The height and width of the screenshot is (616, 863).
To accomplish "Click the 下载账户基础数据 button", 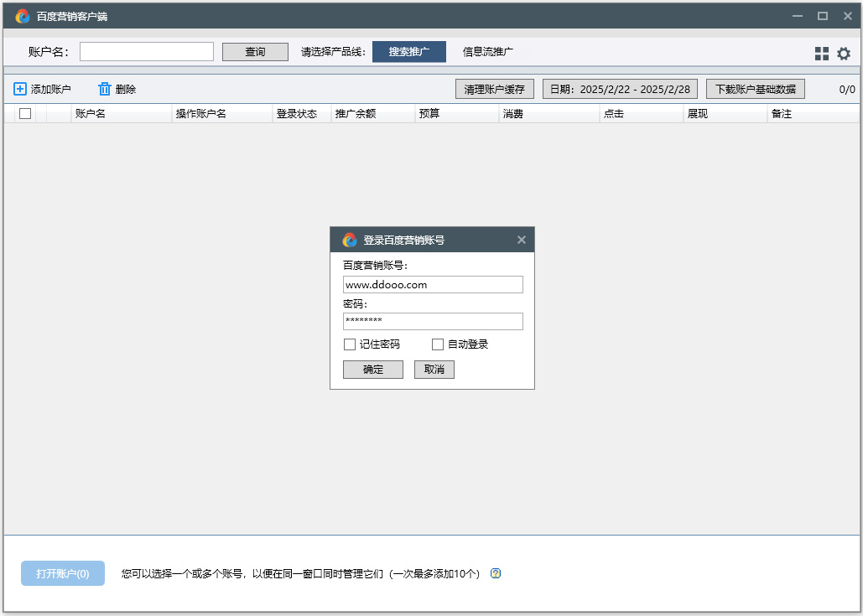I will pos(753,88).
